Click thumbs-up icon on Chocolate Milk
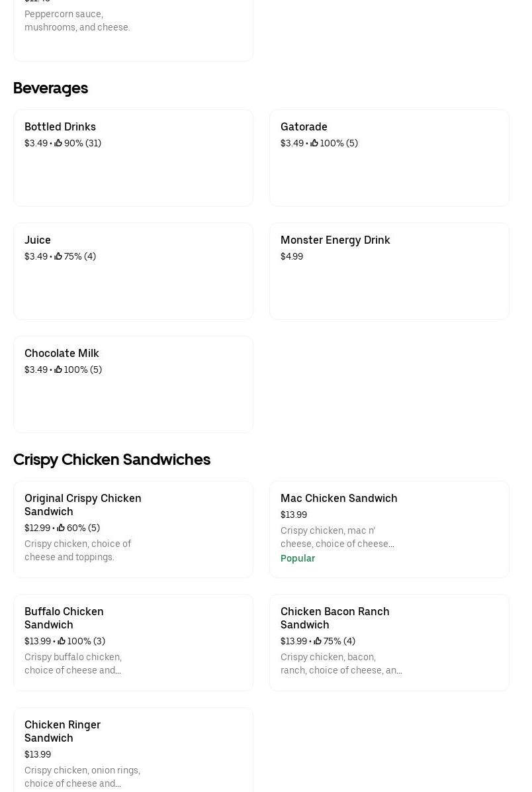This screenshot has height=792, width=532. 58,370
